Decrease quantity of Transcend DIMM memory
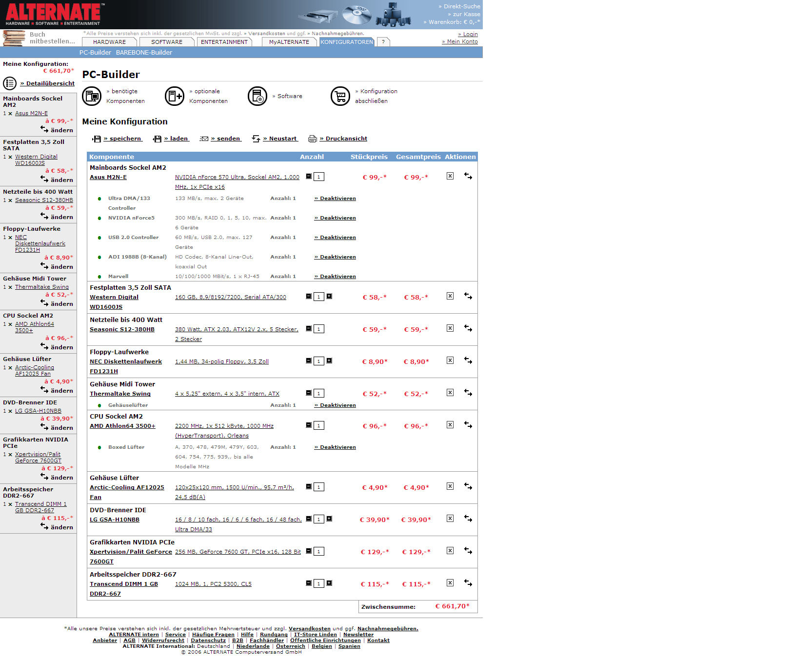Screen dimensions: 812x661 point(309,583)
